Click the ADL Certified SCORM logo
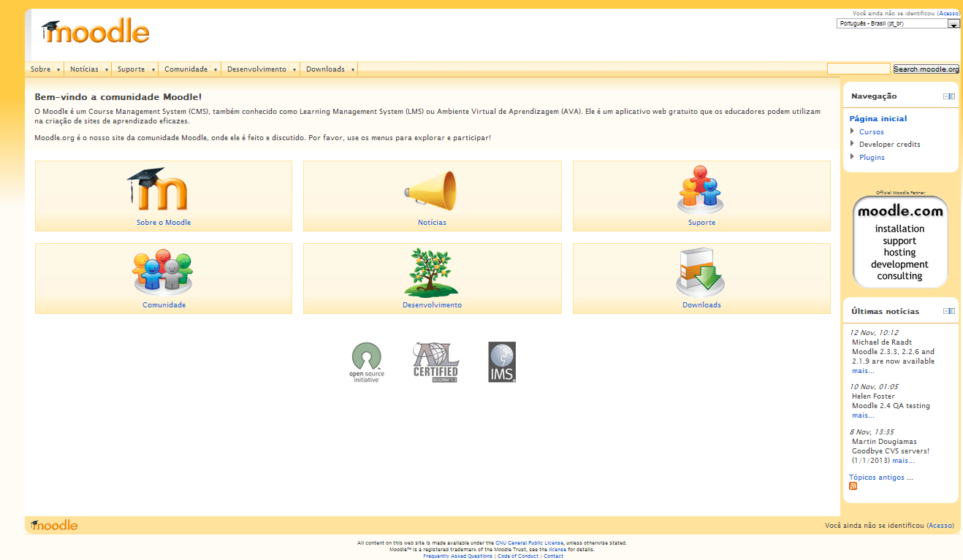 click(435, 362)
